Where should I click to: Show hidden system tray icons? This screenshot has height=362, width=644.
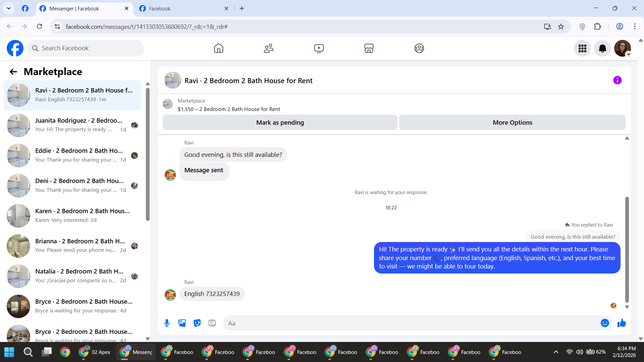[556, 352]
